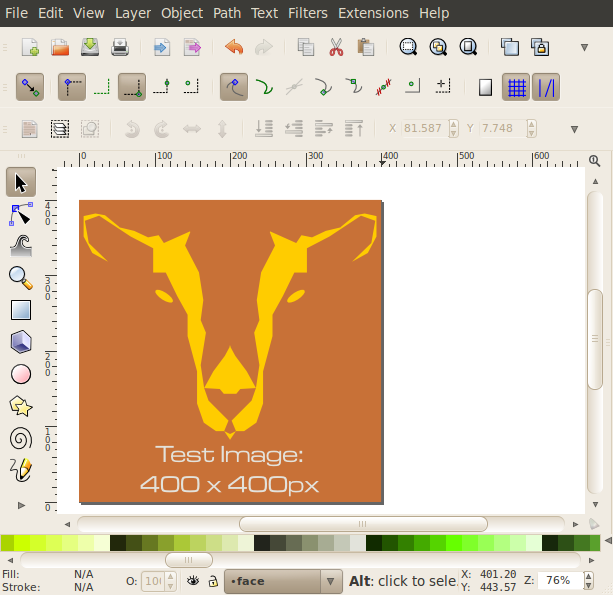Select the Zoom magnifier tool

point(21,278)
